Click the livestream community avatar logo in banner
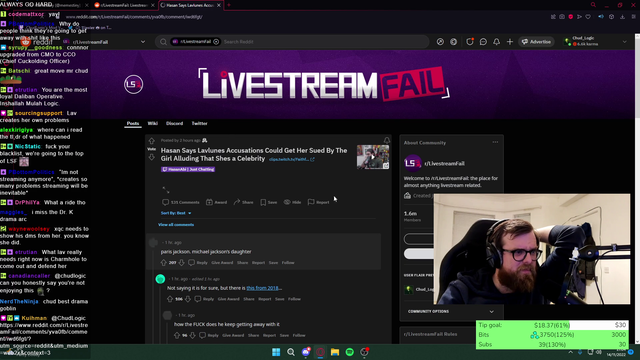This screenshot has width=640, height=360. [x=133, y=84]
